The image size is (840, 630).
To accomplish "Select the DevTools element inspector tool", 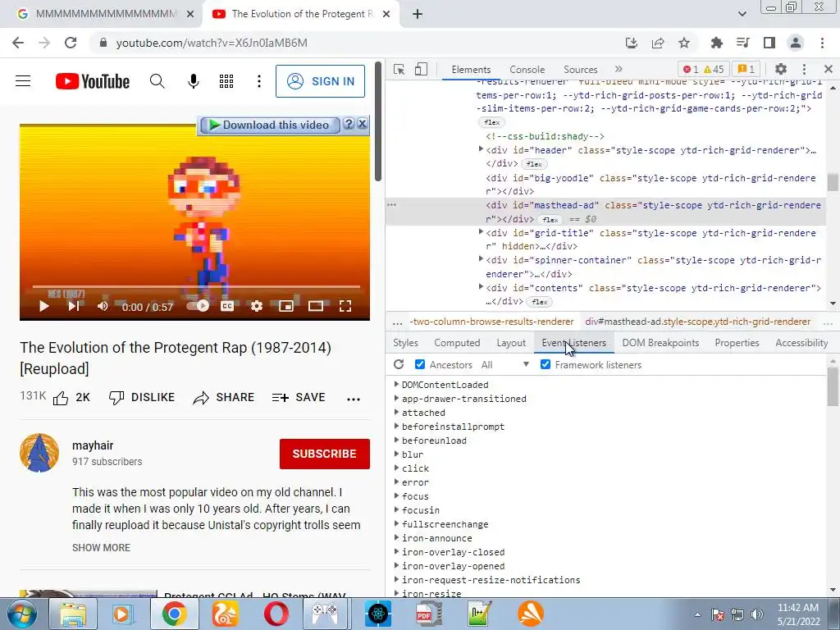I will [399, 69].
